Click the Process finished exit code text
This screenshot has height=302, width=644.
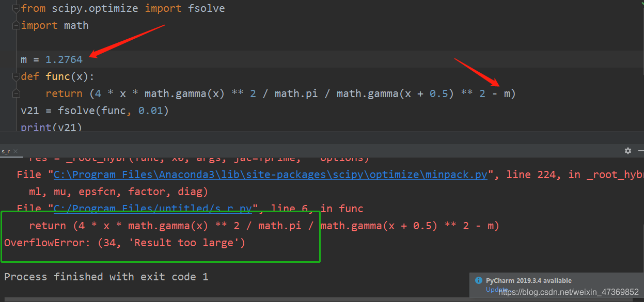pos(103,277)
